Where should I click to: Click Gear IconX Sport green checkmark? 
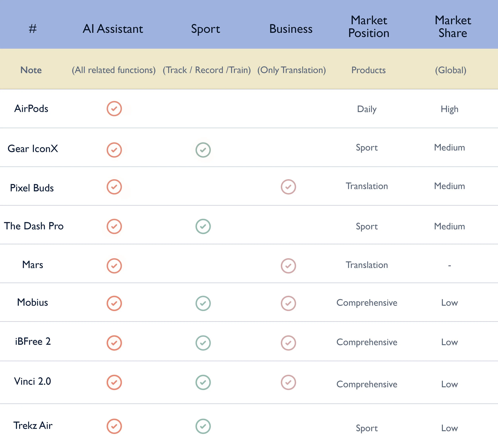tap(203, 150)
